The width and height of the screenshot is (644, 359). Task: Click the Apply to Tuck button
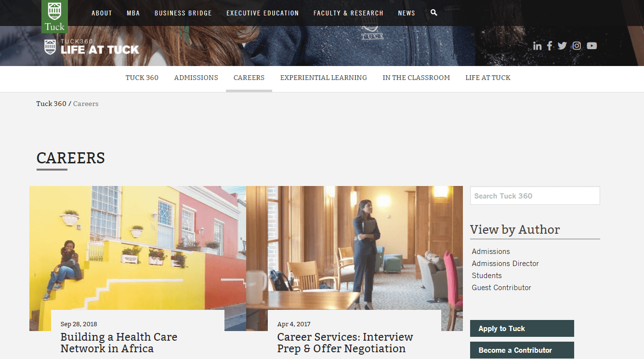522,329
